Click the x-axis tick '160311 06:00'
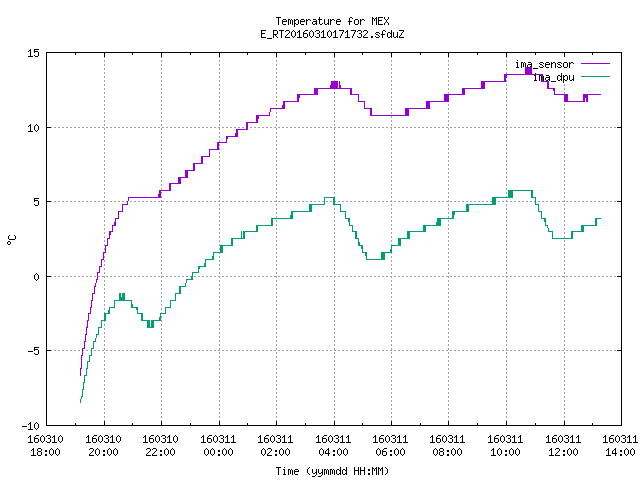The image size is (640, 480). [391, 446]
